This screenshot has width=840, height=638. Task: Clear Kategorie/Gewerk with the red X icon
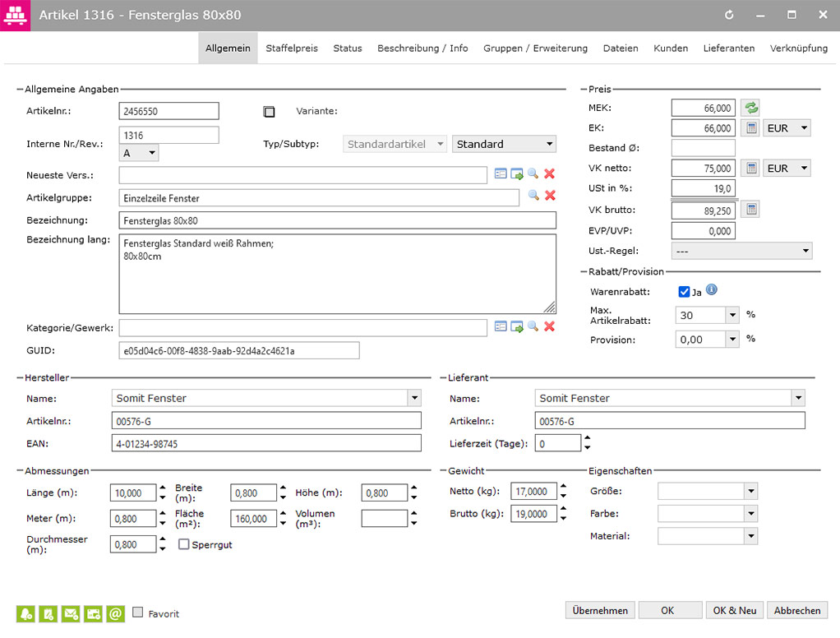(549, 326)
